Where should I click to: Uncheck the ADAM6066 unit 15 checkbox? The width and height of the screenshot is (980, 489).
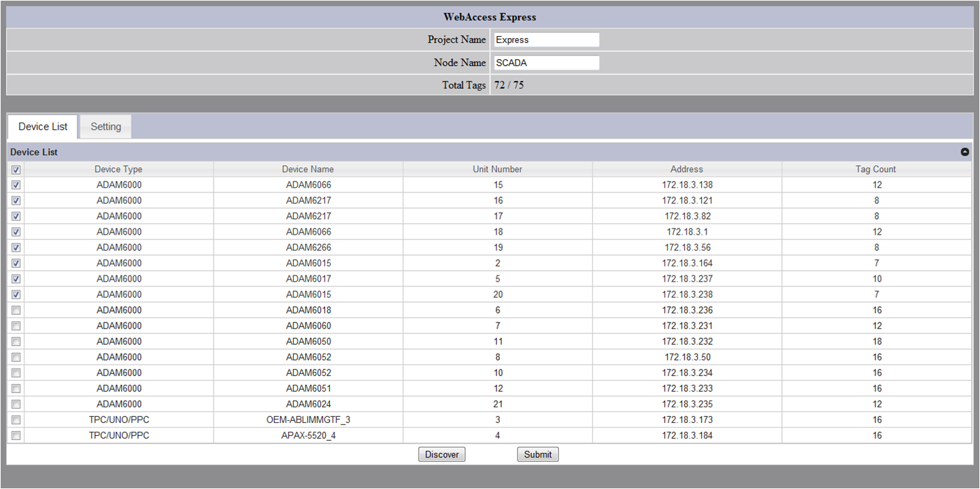pyautogui.click(x=16, y=185)
